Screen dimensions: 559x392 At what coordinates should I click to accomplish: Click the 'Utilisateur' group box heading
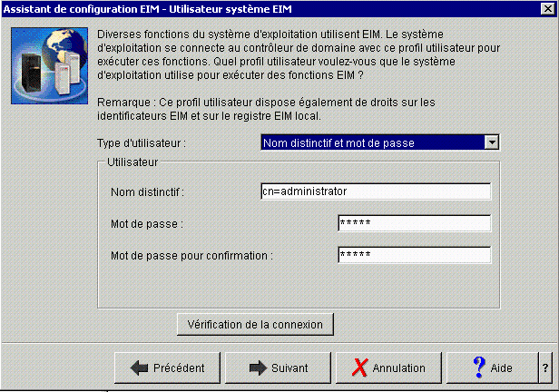(x=132, y=162)
